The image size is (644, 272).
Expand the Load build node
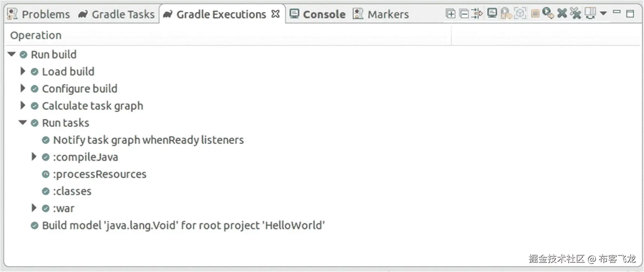click(x=23, y=71)
